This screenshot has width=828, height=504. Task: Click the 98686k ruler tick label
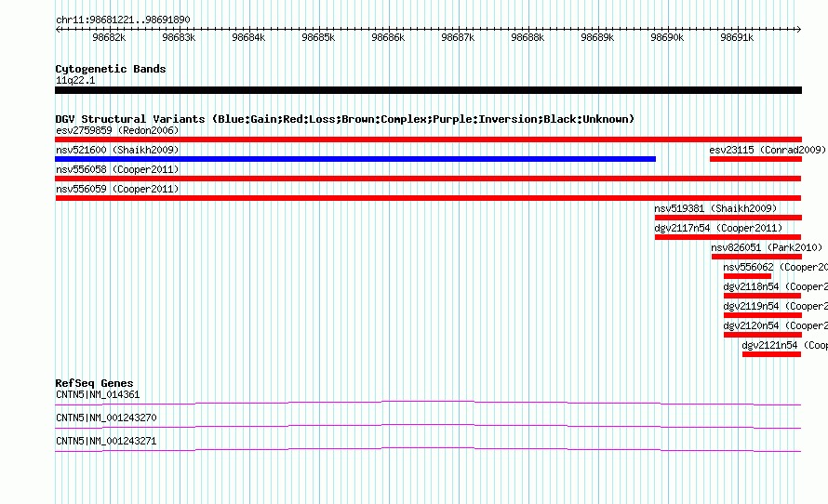[x=388, y=37]
